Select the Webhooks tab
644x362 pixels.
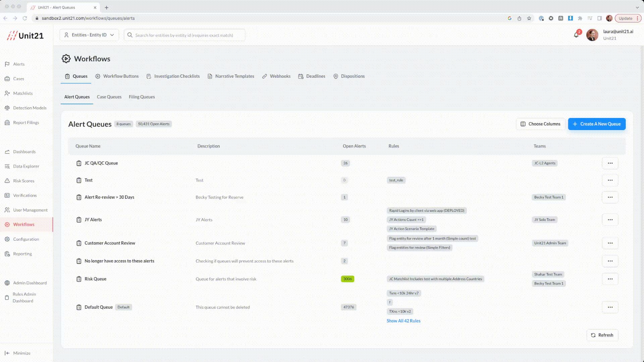pos(280,76)
